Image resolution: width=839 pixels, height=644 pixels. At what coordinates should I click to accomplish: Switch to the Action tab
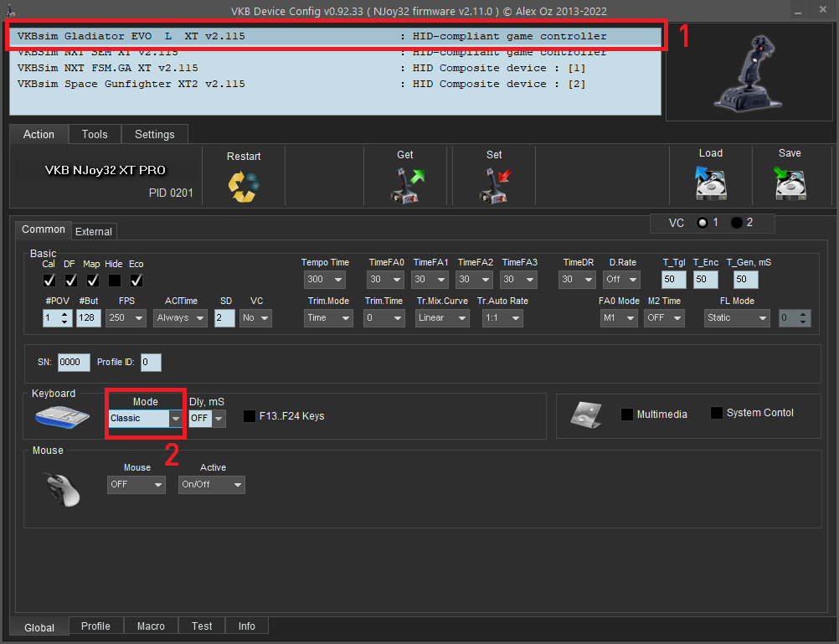coord(39,134)
